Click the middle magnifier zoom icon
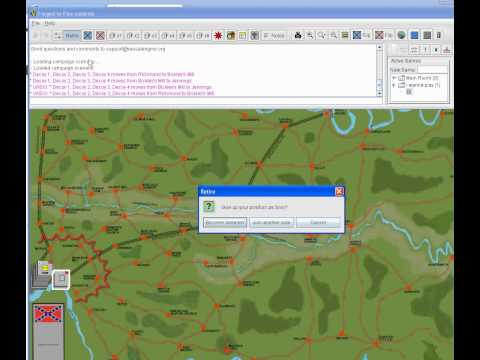480x360 pixels. [322, 35]
